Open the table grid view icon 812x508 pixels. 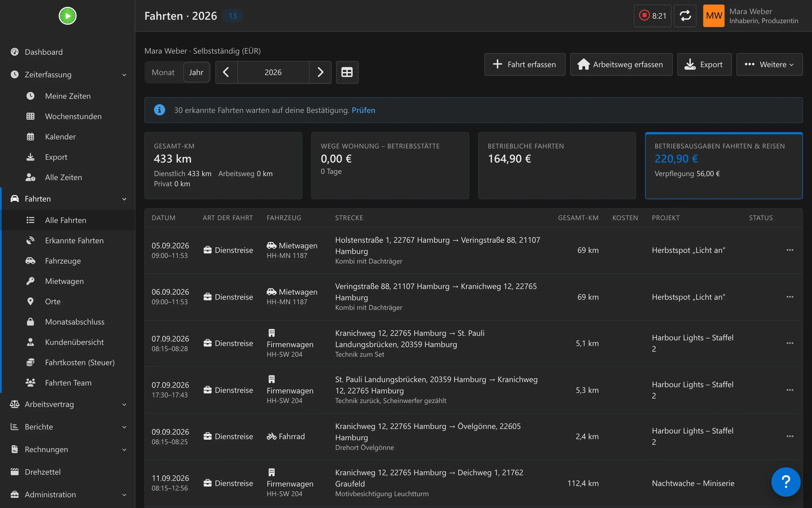coord(347,72)
